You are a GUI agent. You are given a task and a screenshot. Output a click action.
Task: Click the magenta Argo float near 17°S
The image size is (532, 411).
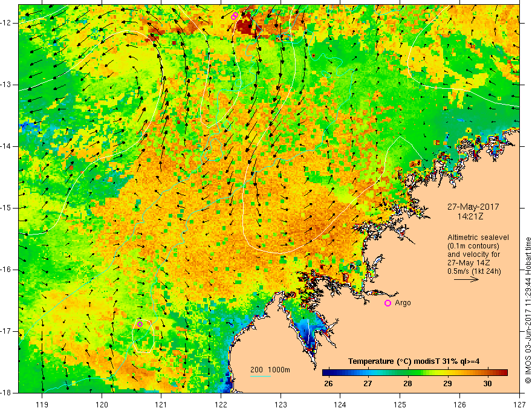[140, 324]
